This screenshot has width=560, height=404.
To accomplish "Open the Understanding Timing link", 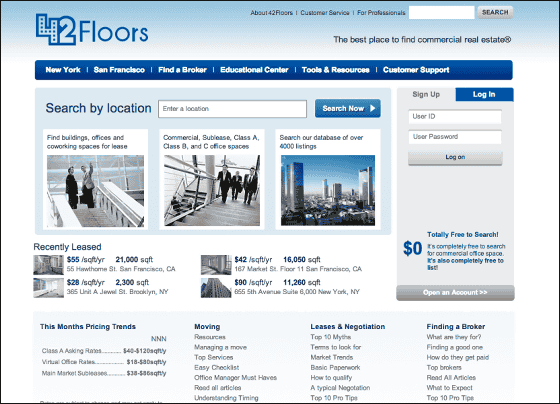I will click(226, 398).
